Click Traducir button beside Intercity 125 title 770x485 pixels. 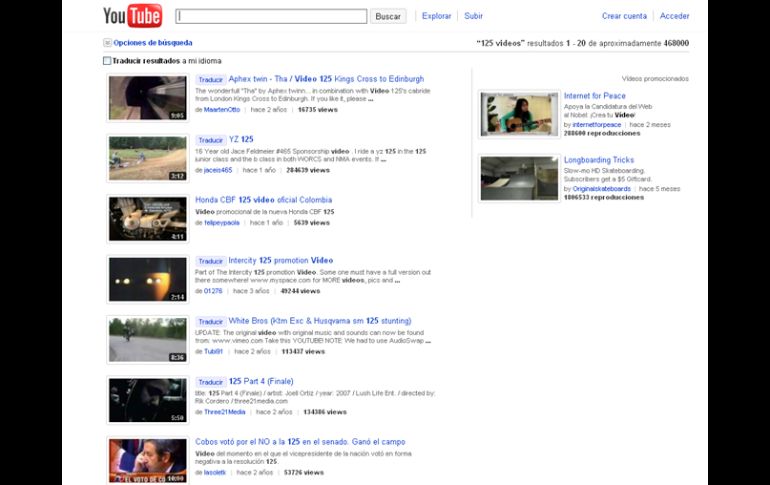(x=210, y=261)
